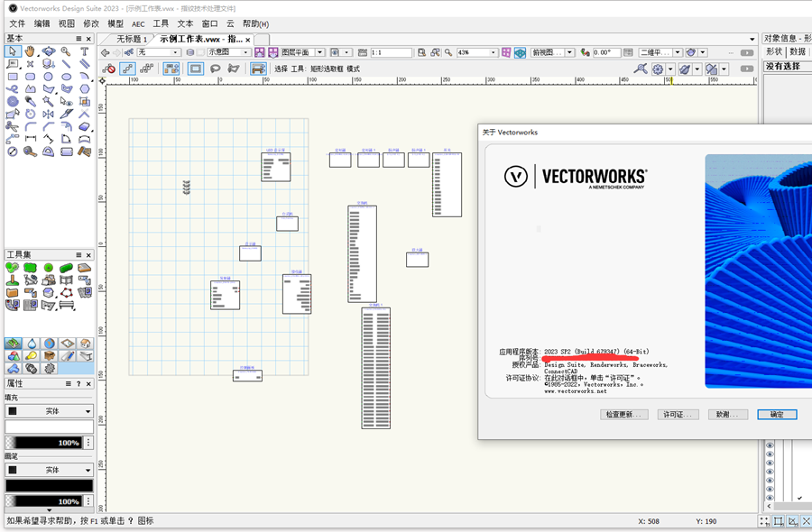
Task: Select the Rotate tool
Action: coord(30,114)
